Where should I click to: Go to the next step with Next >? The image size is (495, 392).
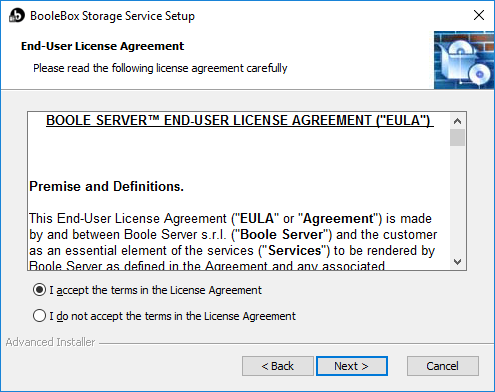pyautogui.click(x=352, y=366)
